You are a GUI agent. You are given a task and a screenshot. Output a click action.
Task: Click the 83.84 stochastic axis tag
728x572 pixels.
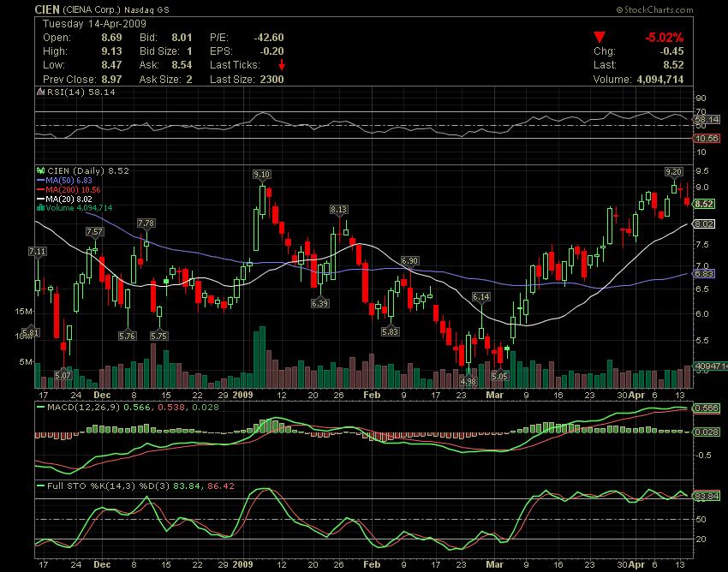click(706, 497)
